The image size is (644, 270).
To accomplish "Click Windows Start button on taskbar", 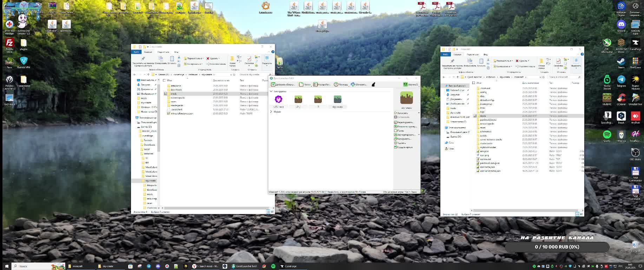I will [7, 266].
